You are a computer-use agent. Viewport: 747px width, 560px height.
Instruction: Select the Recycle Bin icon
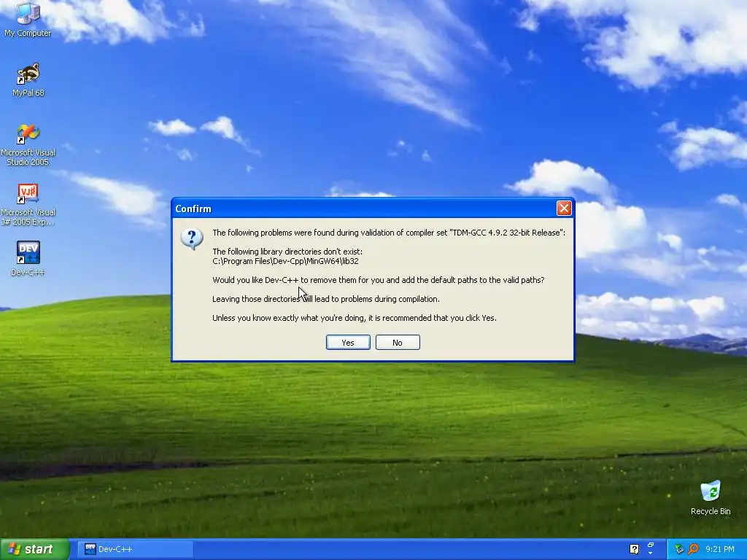(x=711, y=498)
